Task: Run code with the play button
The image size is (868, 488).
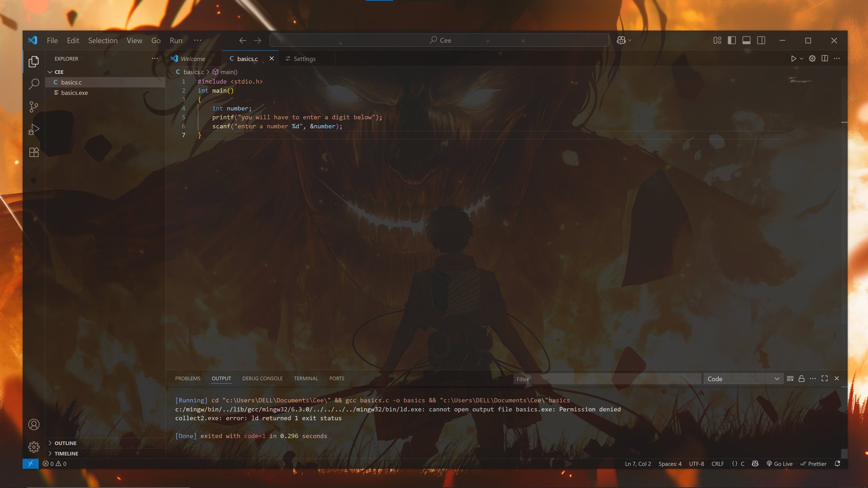Action: (x=793, y=58)
